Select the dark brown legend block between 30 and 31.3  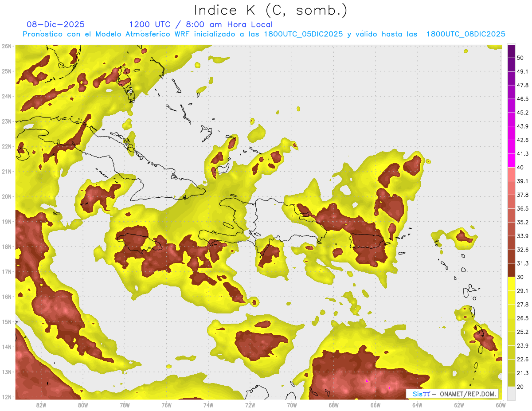coord(511,270)
